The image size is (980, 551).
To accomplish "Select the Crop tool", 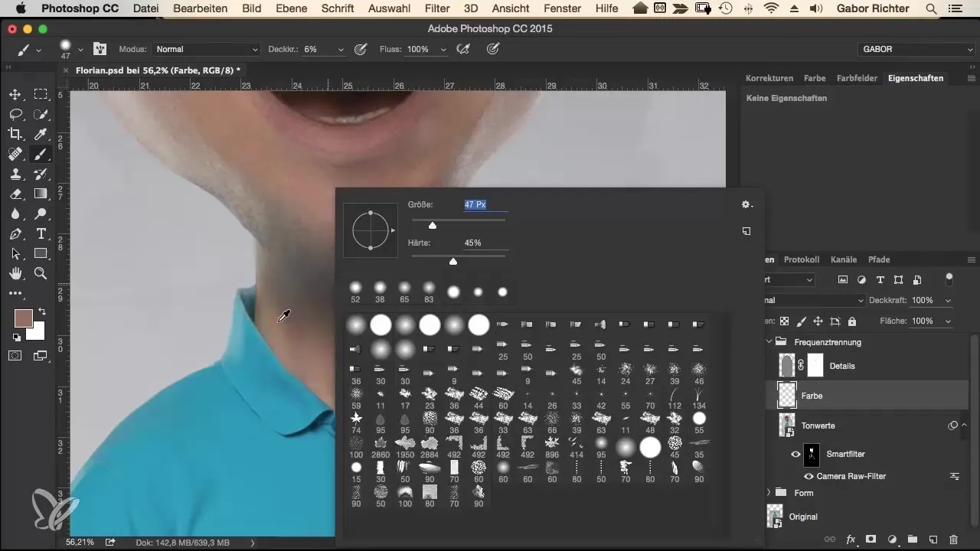I will pyautogui.click(x=15, y=134).
